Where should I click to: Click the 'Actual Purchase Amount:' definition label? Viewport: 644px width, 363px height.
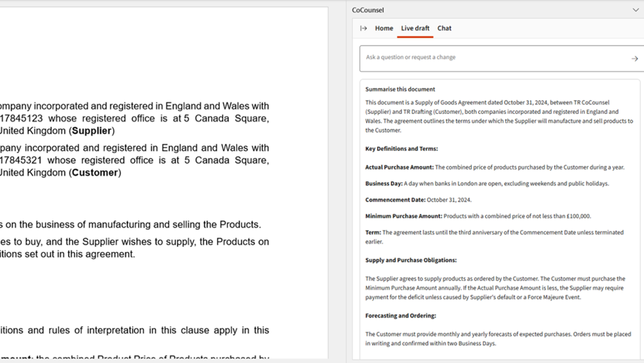[x=399, y=167]
